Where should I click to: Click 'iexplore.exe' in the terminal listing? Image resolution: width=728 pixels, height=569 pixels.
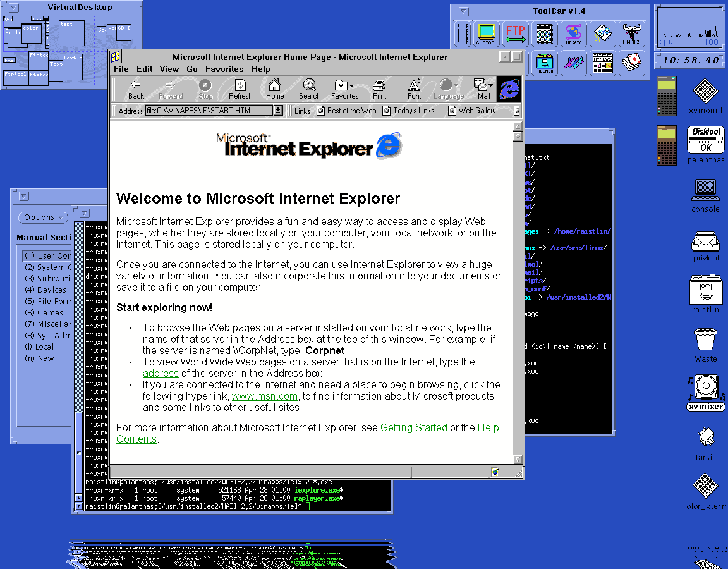(x=317, y=490)
